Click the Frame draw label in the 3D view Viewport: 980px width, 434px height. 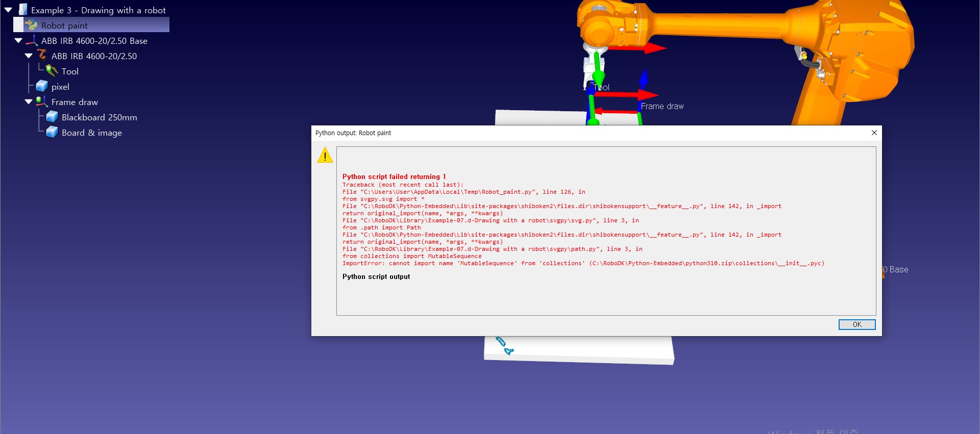coord(662,106)
